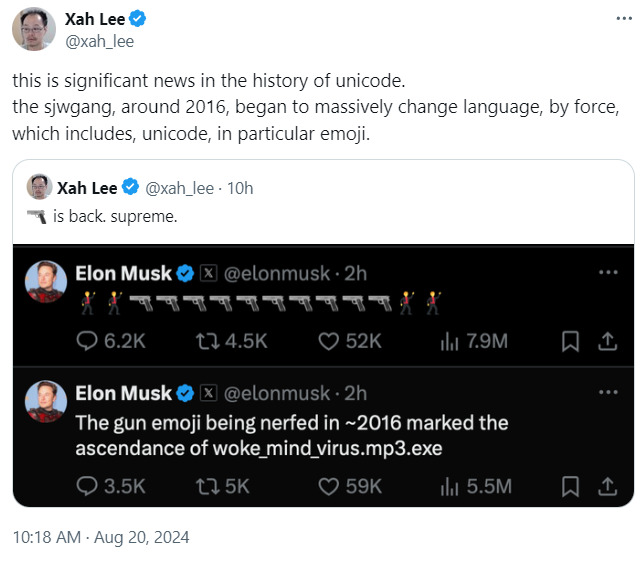This screenshot has width=640, height=563.
Task: Open the more menu on the second Elon Musk tweet
Action: coord(608,392)
